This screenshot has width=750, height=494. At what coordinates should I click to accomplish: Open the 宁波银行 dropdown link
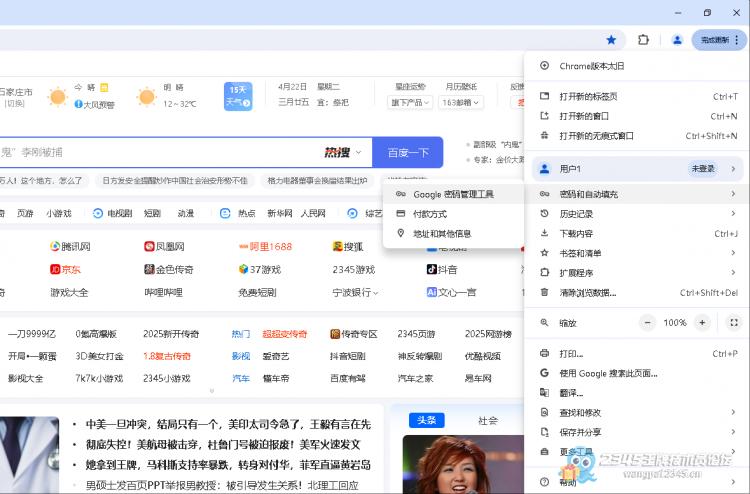point(355,292)
